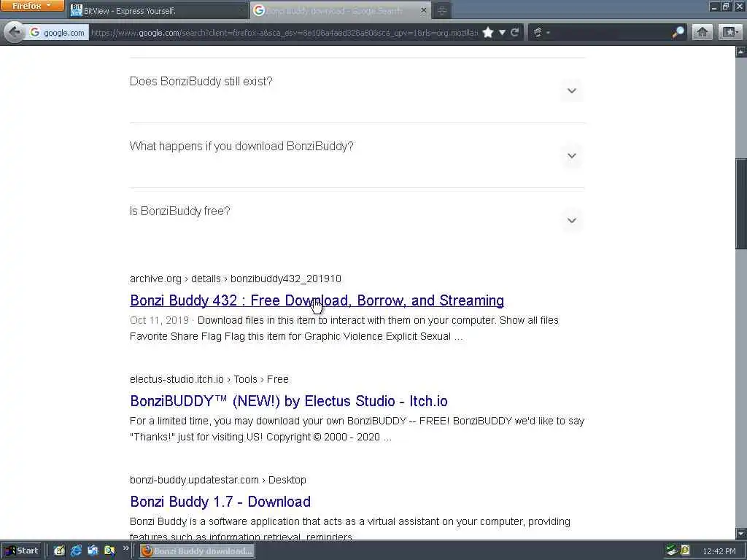The height and width of the screenshot is (560, 747).
Task: Click the second system tray icon
Action: (x=685, y=551)
